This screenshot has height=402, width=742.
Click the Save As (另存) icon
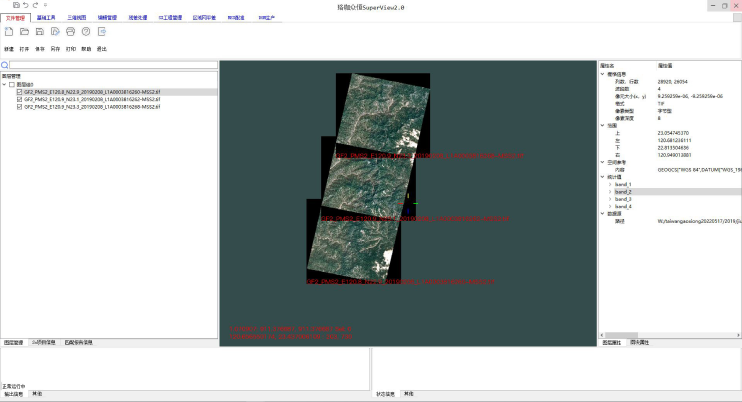pyautogui.click(x=55, y=32)
